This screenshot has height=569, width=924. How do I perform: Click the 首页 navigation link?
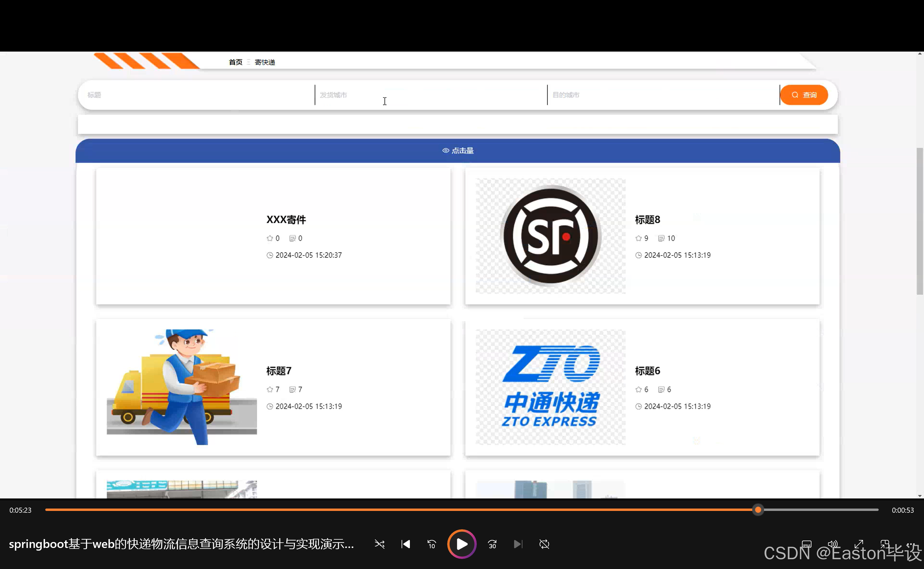click(x=235, y=62)
